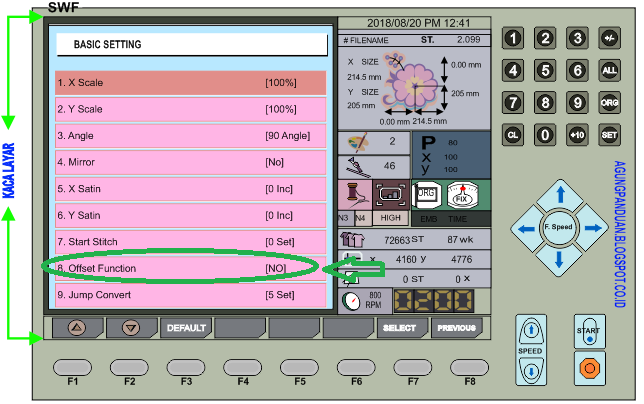Tap the number 4 keypad button
The height and width of the screenshot is (404, 644).
[513, 70]
